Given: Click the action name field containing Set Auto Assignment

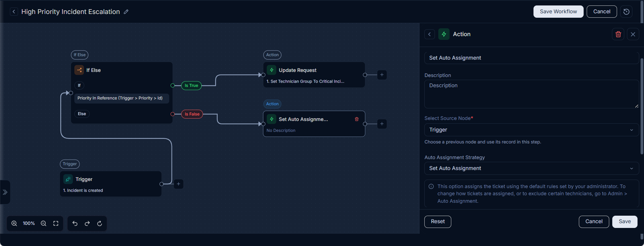Looking at the screenshot, I should (x=531, y=58).
